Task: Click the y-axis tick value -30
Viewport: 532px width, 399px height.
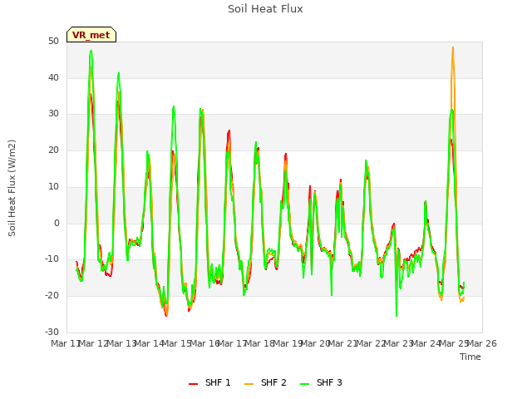Action: pyautogui.click(x=52, y=332)
